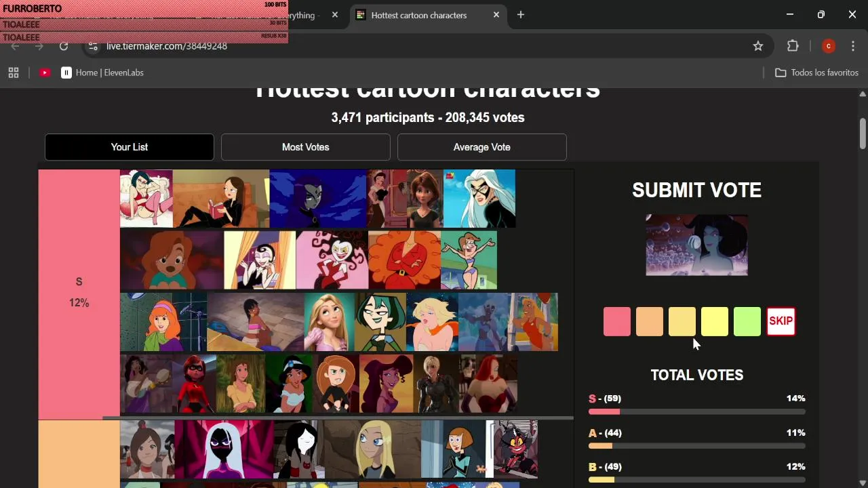
Task: Click the Marceline black-haired thumbnail in A row
Action: pos(299,449)
